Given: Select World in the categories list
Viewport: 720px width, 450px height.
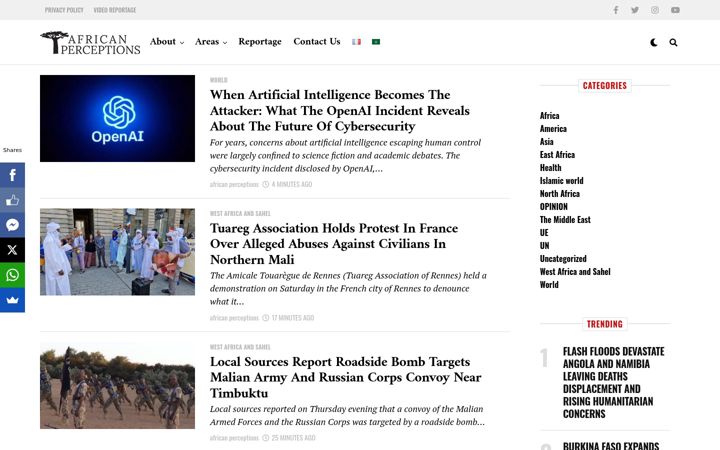Looking at the screenshot, I should [x=549, y=285].
